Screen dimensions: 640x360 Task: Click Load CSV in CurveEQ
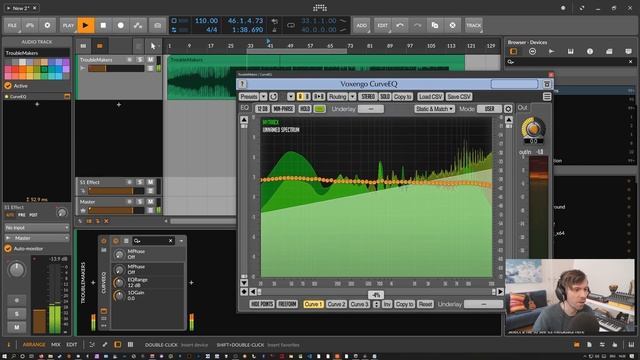click(x=430, y=97)
